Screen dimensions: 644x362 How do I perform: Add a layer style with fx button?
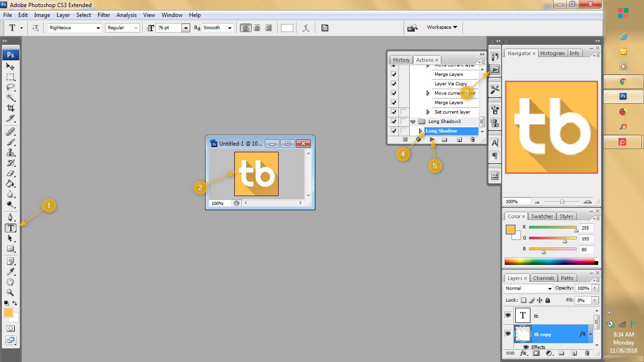click(x=523, y=353)
